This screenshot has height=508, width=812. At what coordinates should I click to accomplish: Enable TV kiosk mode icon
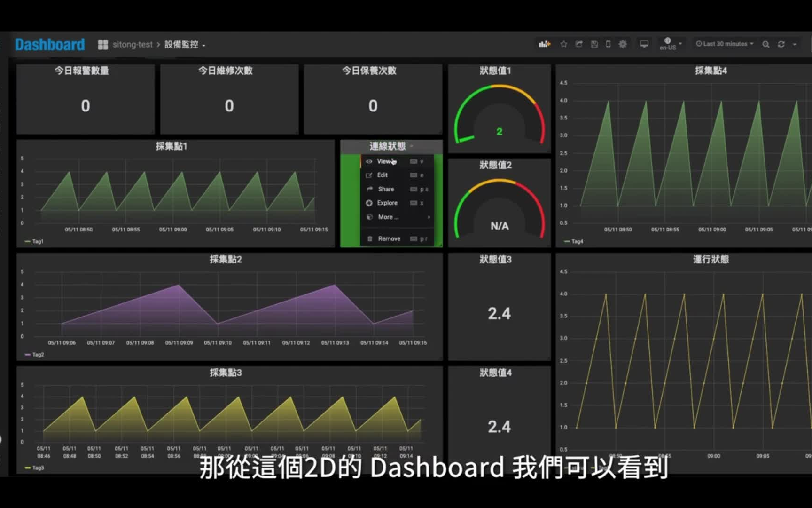[643, 44]
